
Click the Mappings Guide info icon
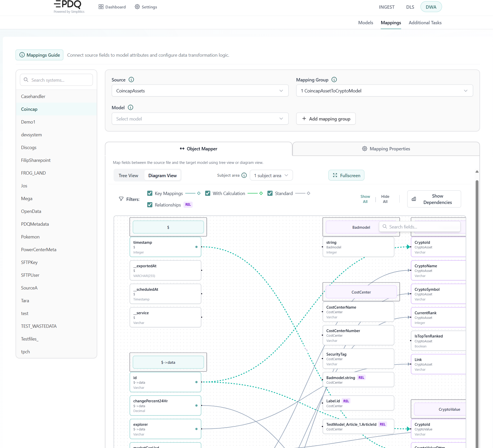tap(22, 55)
